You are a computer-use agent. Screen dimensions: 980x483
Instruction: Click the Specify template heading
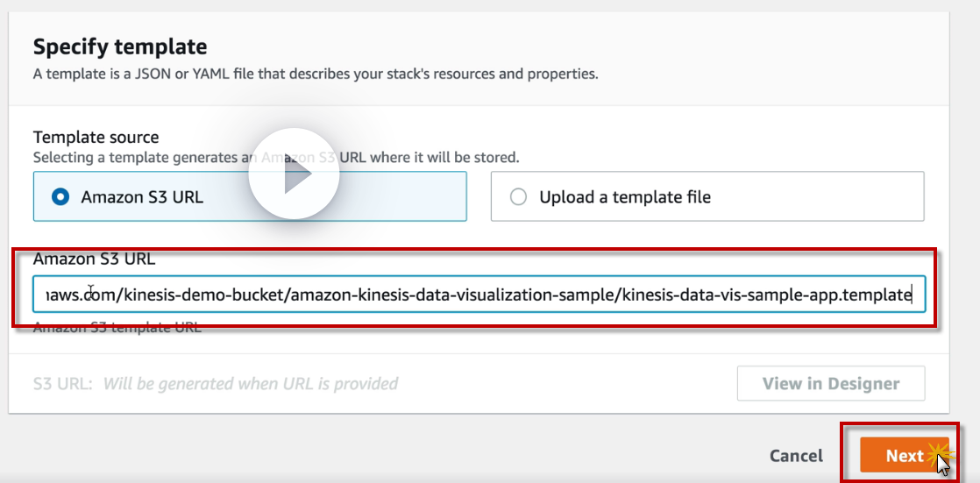click(120, 46)
